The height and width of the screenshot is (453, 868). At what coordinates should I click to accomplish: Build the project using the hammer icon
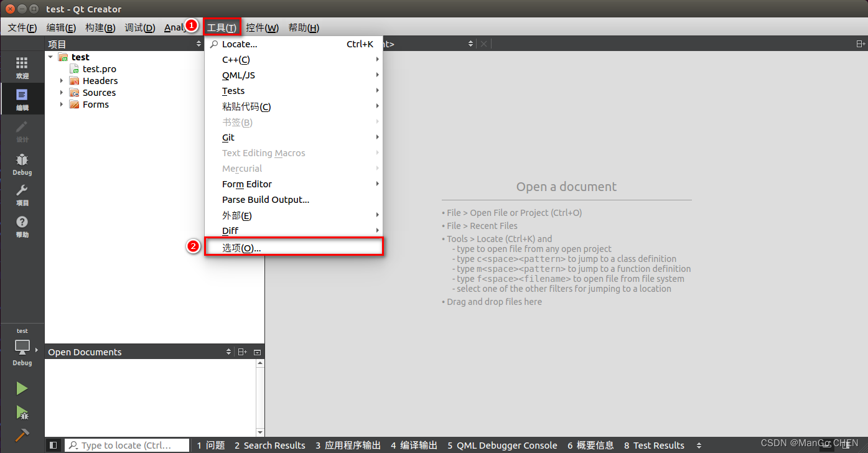(21, 436)
